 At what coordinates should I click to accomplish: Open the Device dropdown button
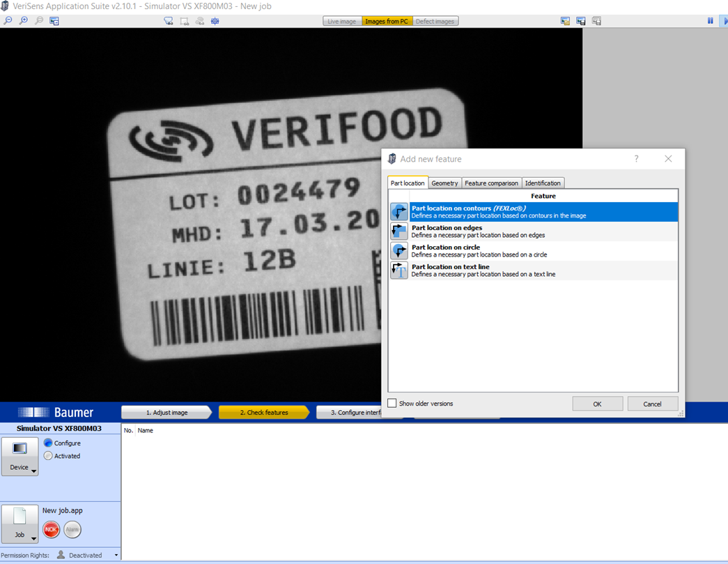[x=20, y=456]
